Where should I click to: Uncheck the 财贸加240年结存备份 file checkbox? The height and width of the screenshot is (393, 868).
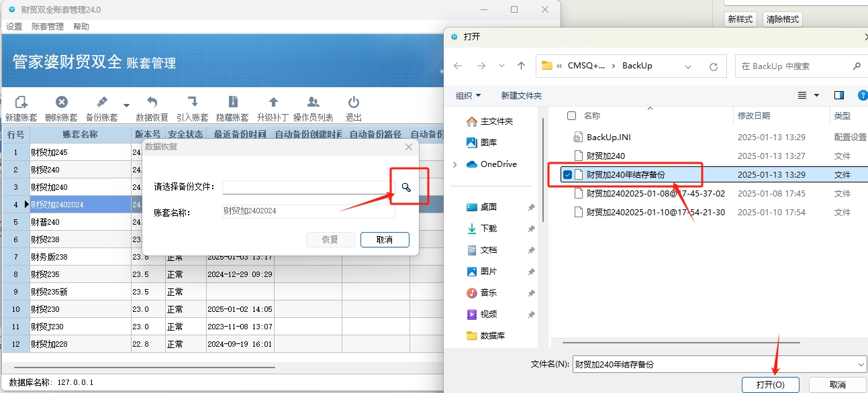click(x=568, y=175)
